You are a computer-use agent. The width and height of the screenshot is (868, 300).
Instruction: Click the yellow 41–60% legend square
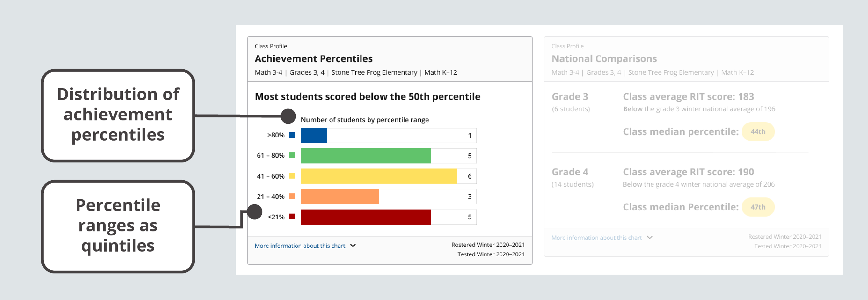(292, 176)
